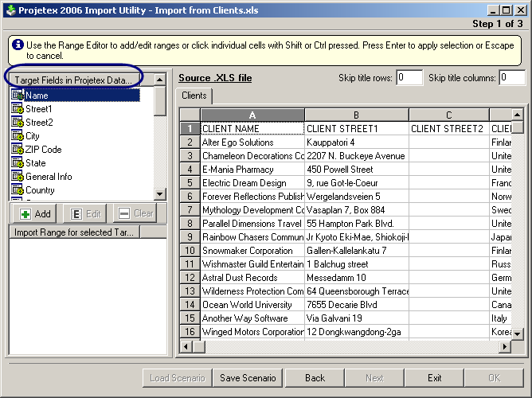Select the Alter Ego Solutions cell
This screenshot has width=532, height=398.
(252, 142)
